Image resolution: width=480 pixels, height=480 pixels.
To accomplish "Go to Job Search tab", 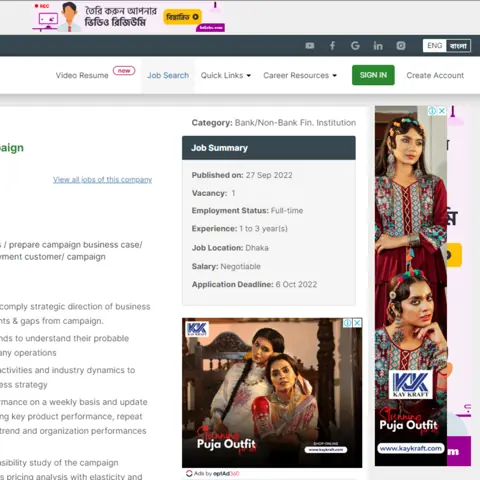I will (168, 76).
